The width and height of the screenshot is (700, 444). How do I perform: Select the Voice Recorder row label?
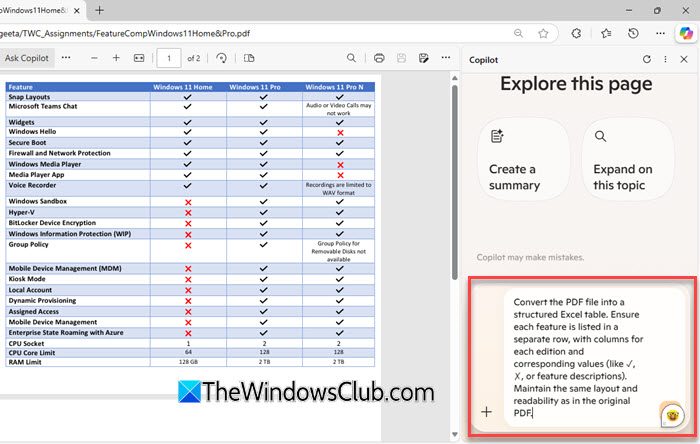click(32, 185)
